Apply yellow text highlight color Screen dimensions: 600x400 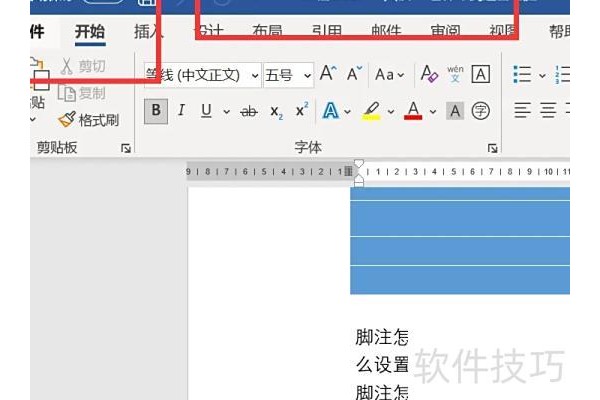371,111
